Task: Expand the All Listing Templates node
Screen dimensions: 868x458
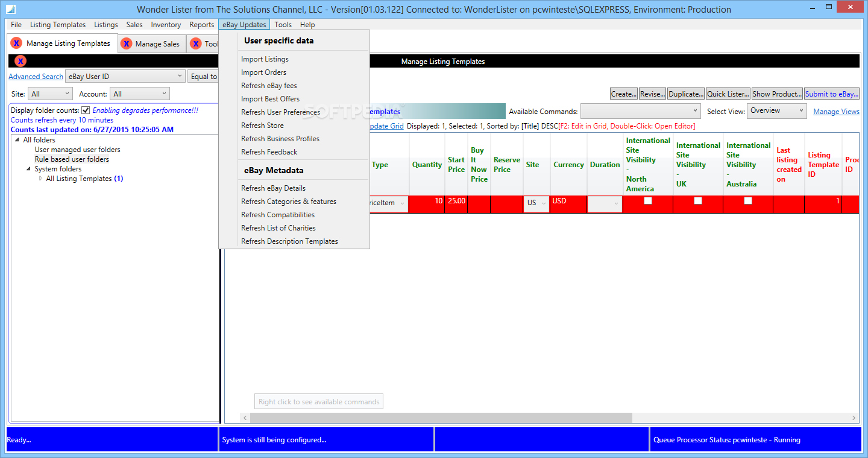Action: (x=40, y=179)
